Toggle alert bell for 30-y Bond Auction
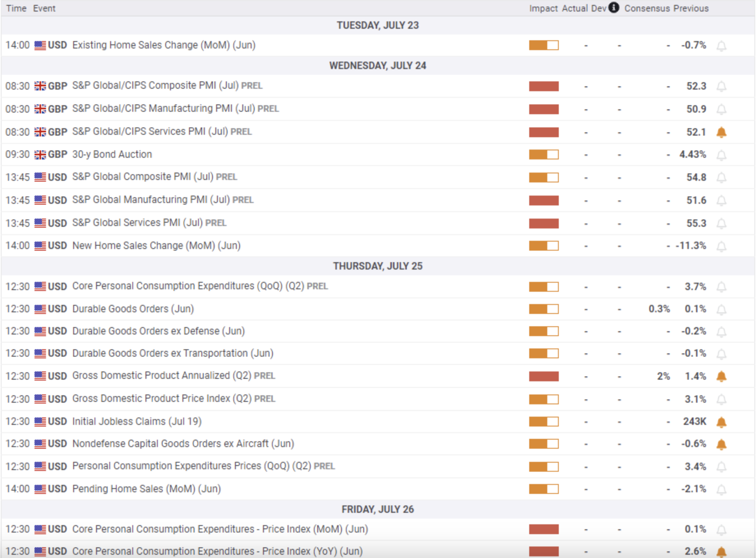This screenshot has height=558, width=756. 721,155
